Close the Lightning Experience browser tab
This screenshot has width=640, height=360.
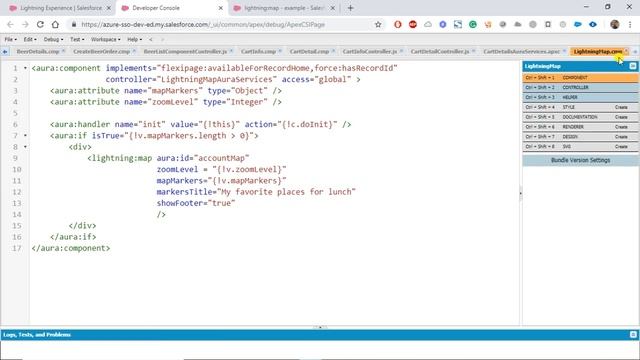109,8
